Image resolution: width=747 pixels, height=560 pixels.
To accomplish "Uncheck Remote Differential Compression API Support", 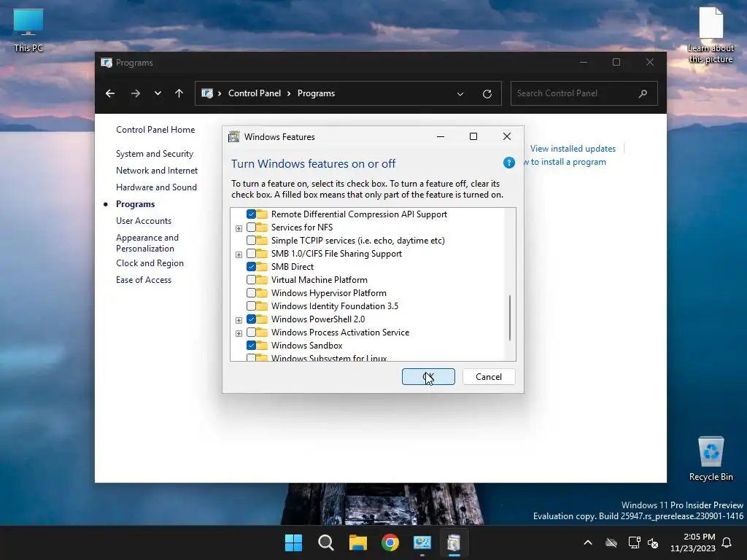I will click(251, 214).
